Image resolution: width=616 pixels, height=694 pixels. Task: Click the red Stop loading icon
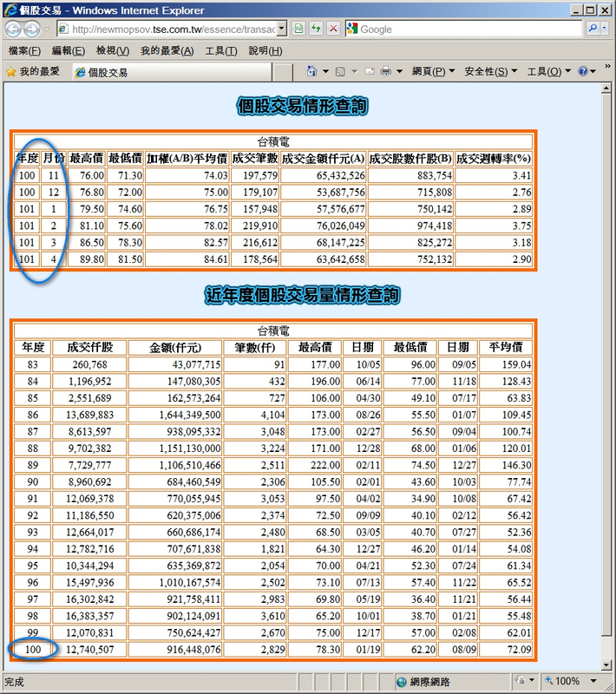[333, 29]
